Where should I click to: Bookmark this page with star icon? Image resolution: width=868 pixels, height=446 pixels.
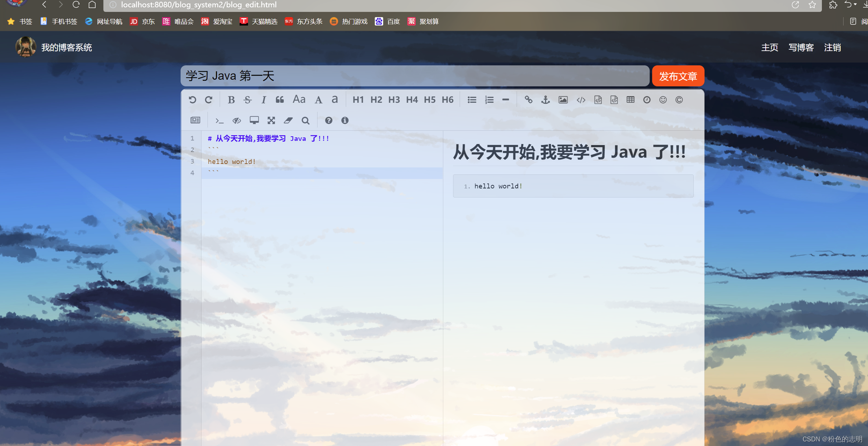(812, 5)
